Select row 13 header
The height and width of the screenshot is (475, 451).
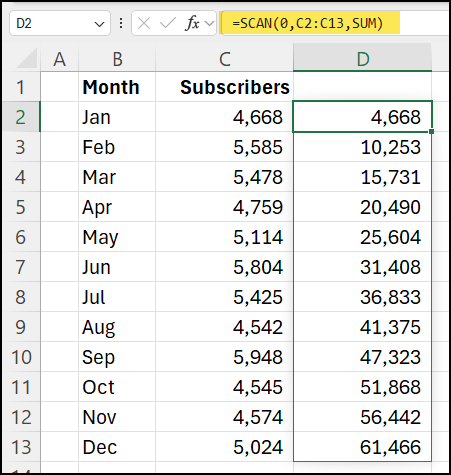coord(21,447)
